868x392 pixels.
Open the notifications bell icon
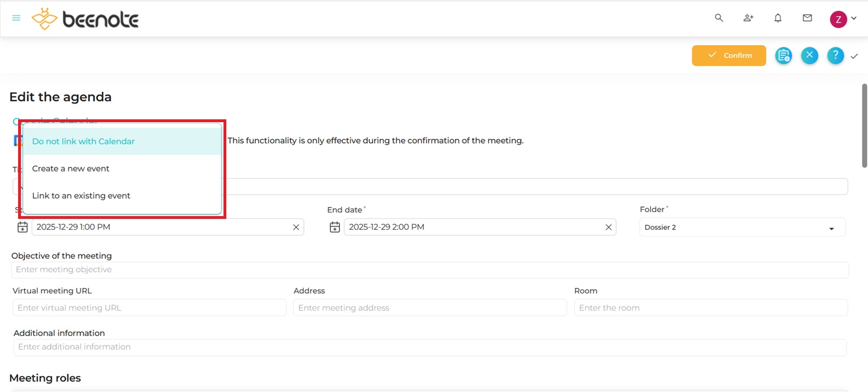[x=777, y=18]
